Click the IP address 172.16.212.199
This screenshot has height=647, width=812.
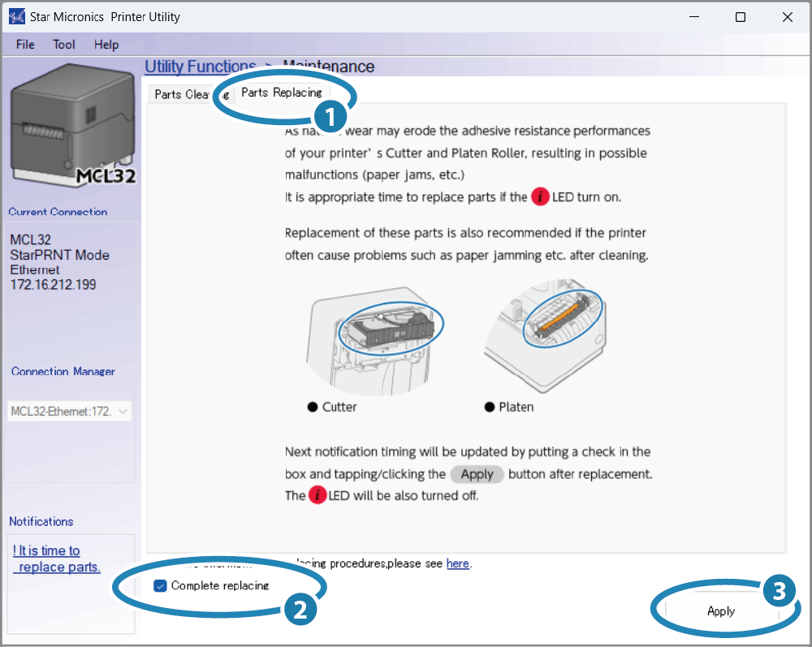pyautogui.click(x=53, y=285)
